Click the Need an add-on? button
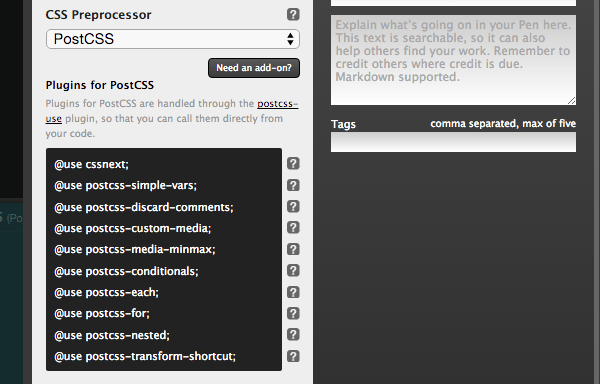Image resolution: width=600 pixels, height=384 pixels. coord(254,68)
